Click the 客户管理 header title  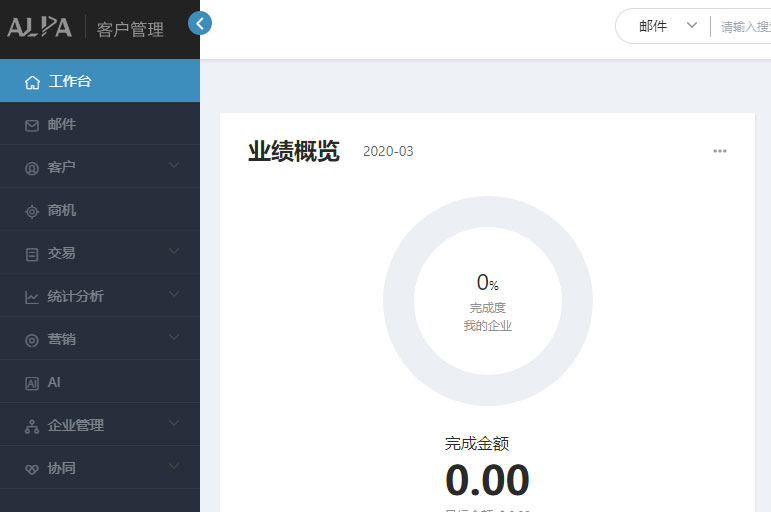[x=130, y=29]
